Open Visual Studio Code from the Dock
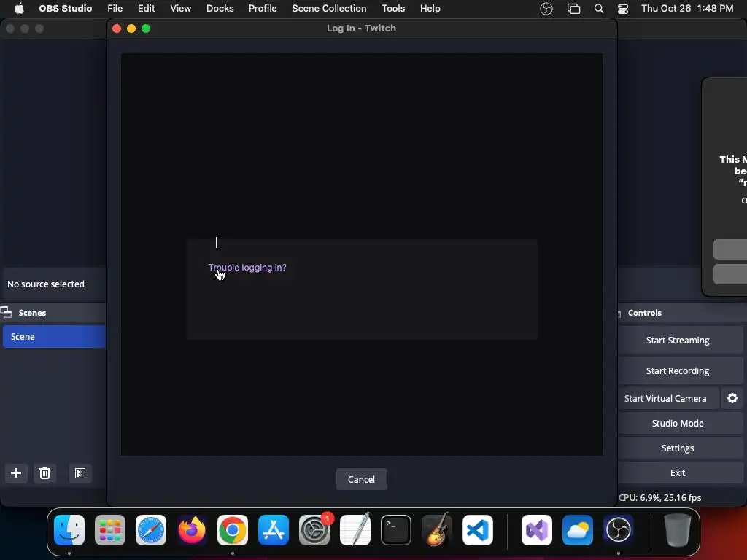 (478, 530)
